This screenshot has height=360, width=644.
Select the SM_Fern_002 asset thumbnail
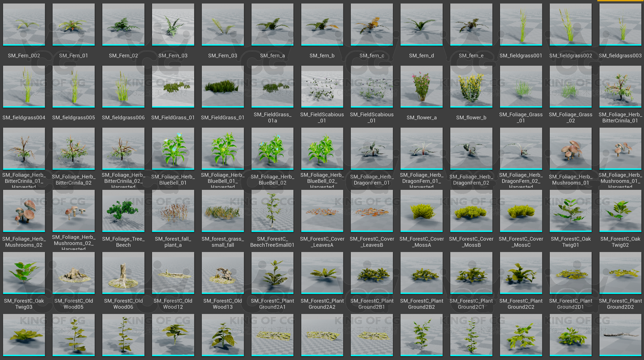[x=24, y=24]
